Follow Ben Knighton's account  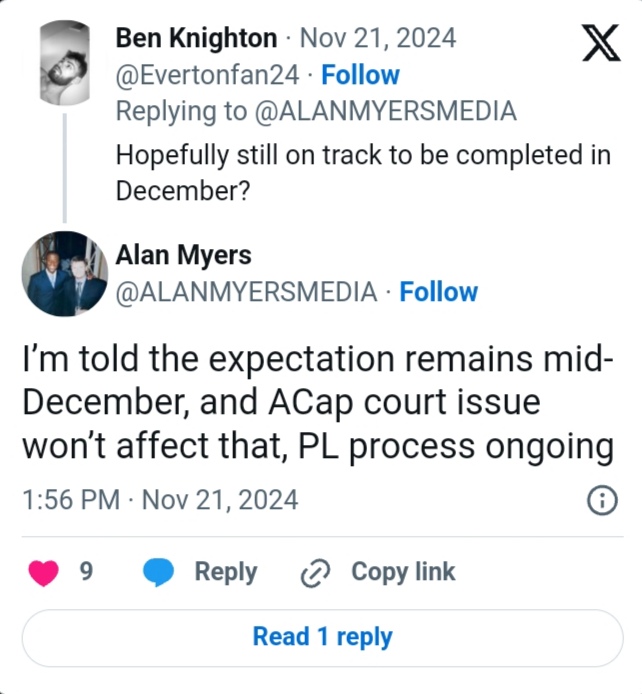coord(360,75)
